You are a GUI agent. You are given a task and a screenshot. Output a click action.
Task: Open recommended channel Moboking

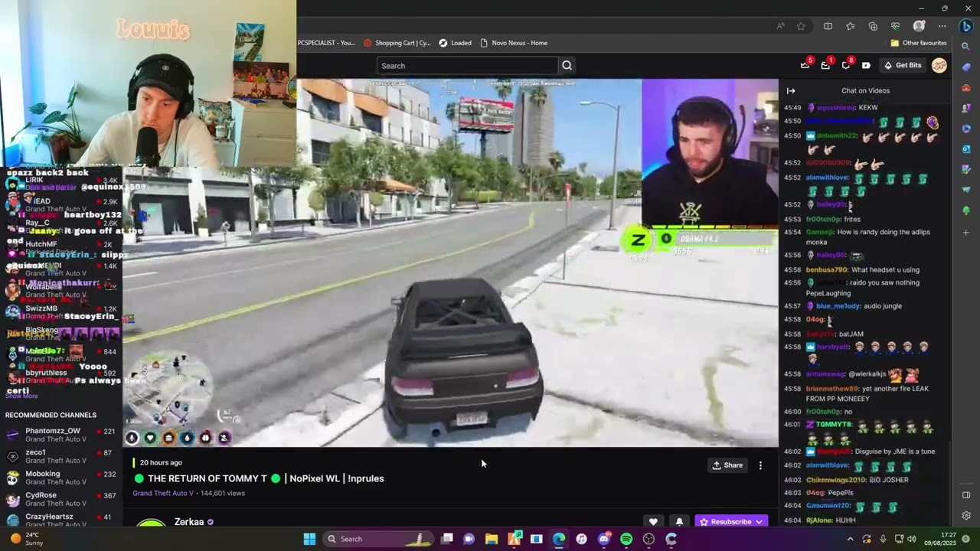[x=60, y=478]
